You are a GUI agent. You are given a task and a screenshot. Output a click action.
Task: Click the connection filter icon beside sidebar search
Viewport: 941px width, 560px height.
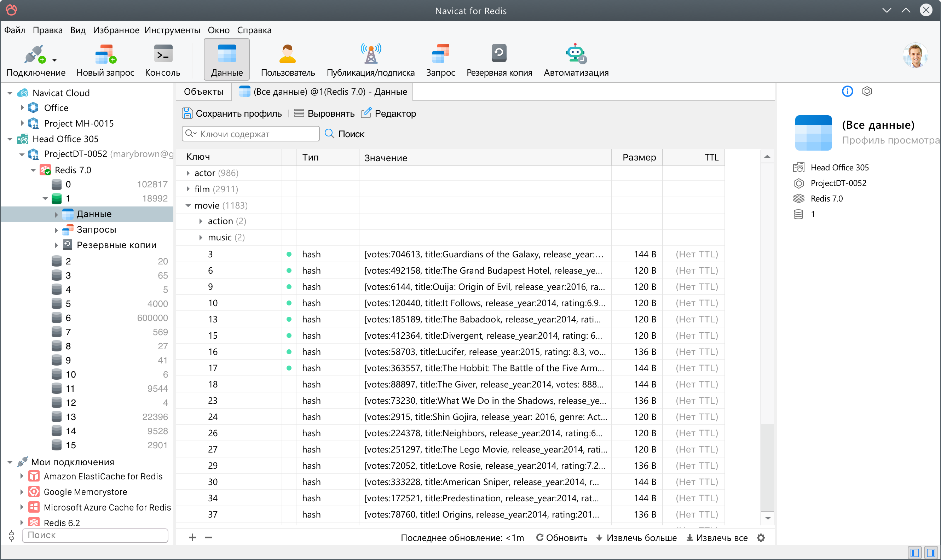[11, 536]
